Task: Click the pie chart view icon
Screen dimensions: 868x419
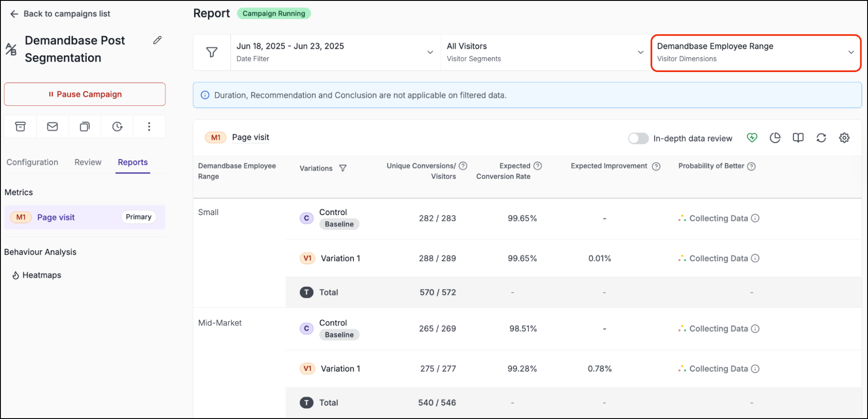Action: [775, 138]
